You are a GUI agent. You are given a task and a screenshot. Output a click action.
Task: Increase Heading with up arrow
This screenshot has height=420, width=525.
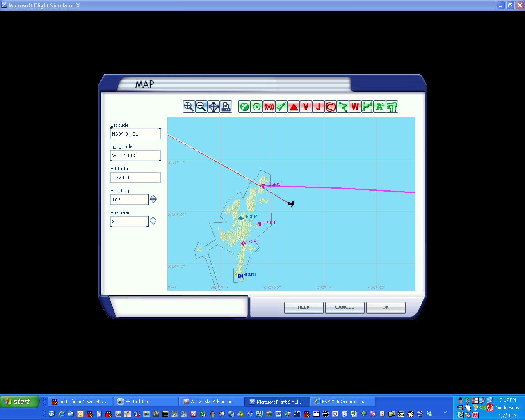153,197
